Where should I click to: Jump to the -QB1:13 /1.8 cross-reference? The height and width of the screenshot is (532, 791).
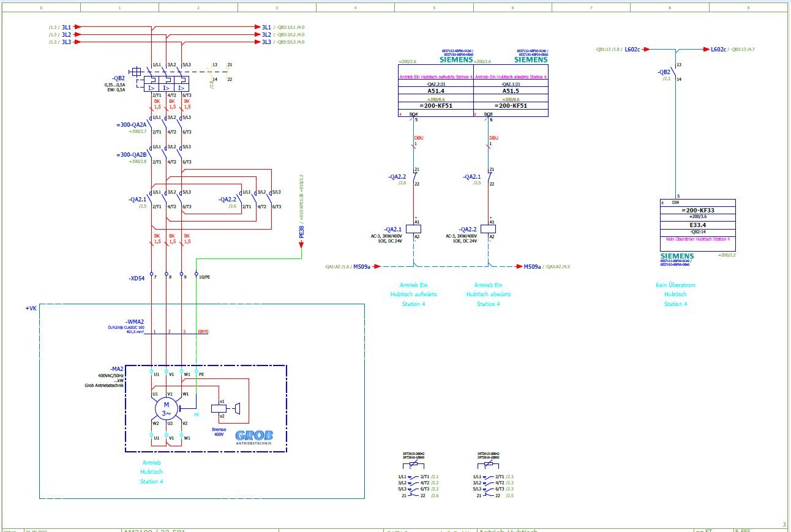(x=608, y=49)
